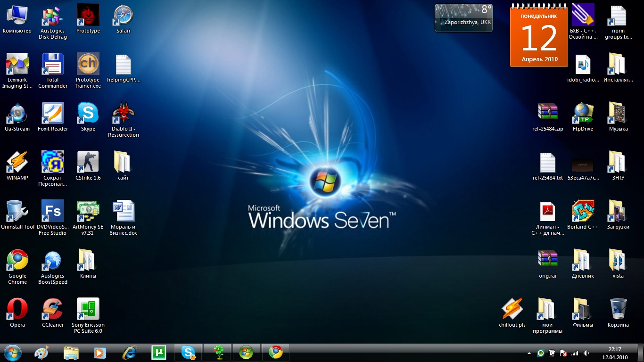Image resolution: width=644 pixels, height=362 pixels.
Task: Open Action Center flag in tray
Action: [563, 353]
